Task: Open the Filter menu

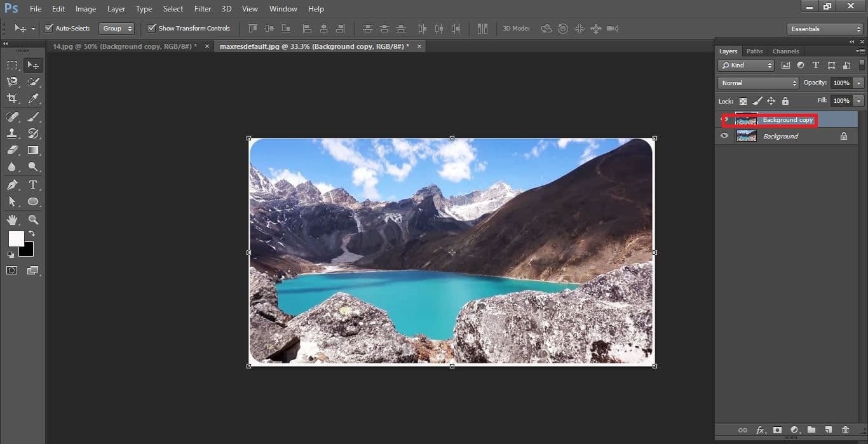Action: 202,8
